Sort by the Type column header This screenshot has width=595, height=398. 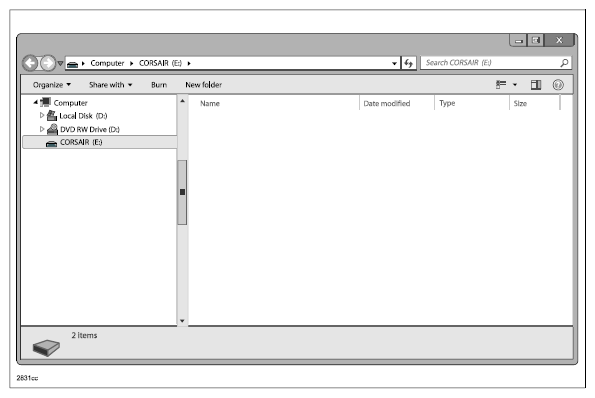click(x=447, y=103)
